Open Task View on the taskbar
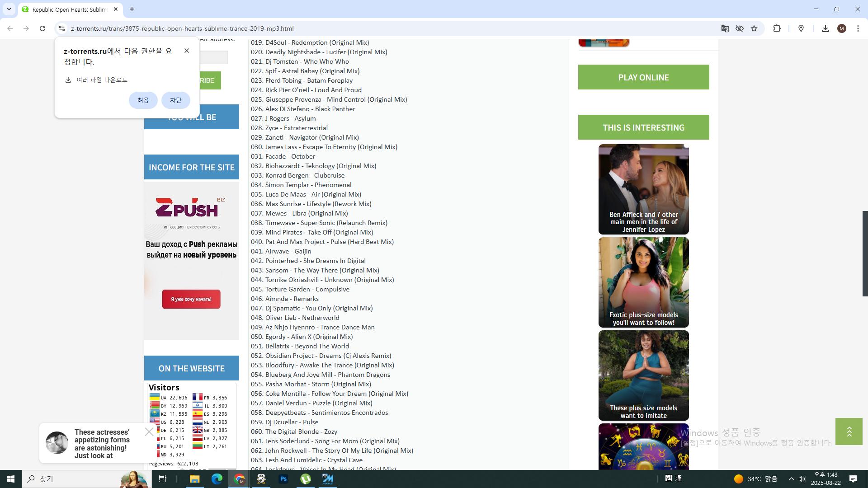The height and width of the screenshot is (488, 868). pyautogui.click(x=163, y=479)
